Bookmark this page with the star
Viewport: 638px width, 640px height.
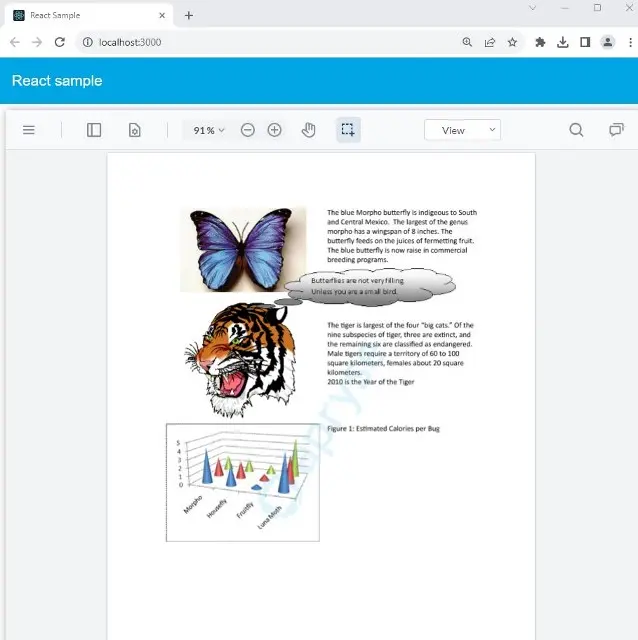(x=512, y=42)
